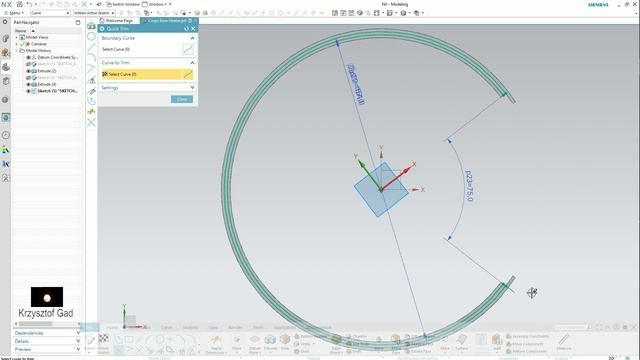The width and height of the screenshot is (640, 360).
Task: Click the Switch Window button
Action: 123,4
